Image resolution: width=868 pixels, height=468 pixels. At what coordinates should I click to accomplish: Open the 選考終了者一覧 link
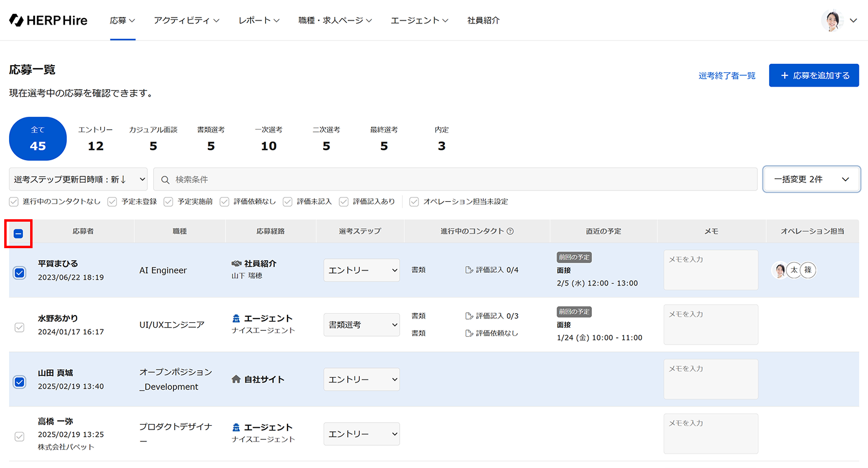coord(726,76)
